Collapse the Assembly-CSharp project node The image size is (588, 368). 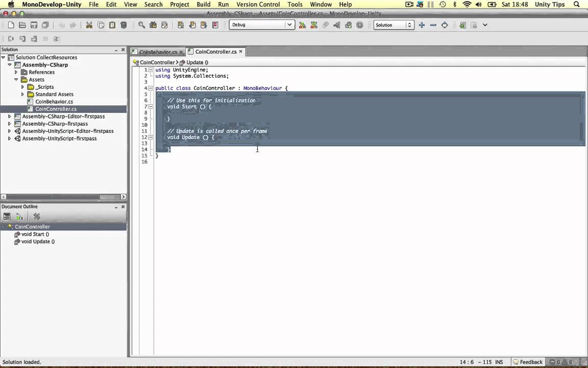pos(10,64)
